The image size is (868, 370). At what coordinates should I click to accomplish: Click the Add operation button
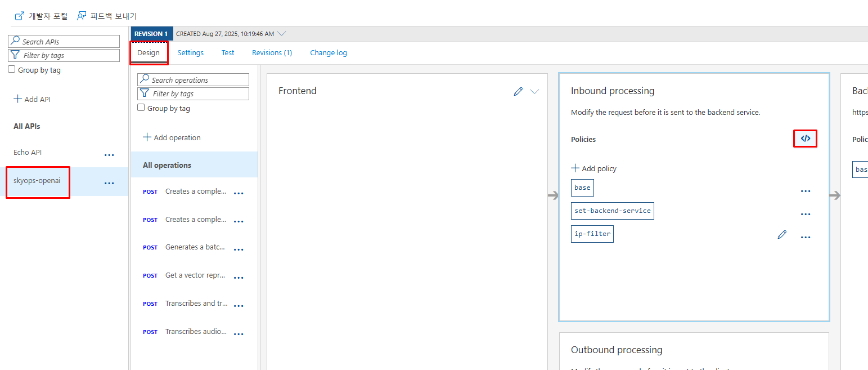172,137
